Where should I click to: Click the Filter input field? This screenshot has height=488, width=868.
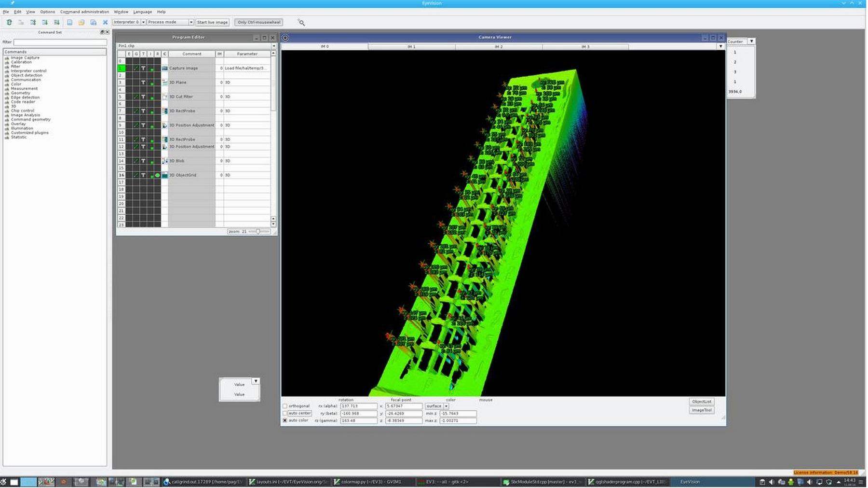click(x=60, y=42)
